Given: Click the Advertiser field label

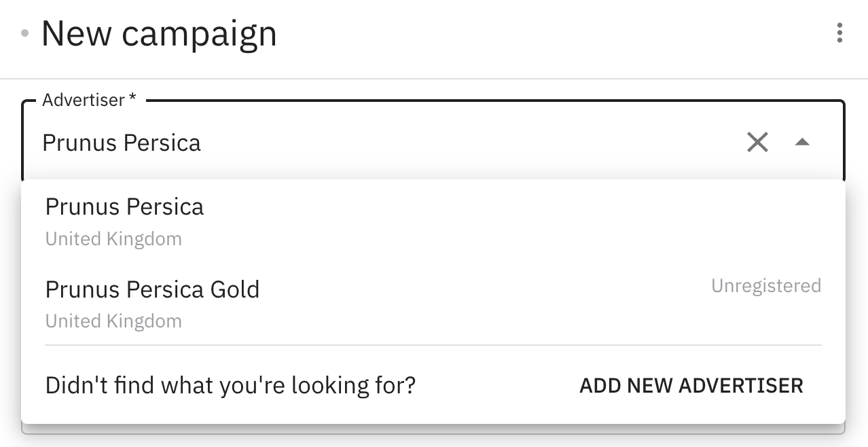Looking at the screenshot, I should tap(83, 101).
